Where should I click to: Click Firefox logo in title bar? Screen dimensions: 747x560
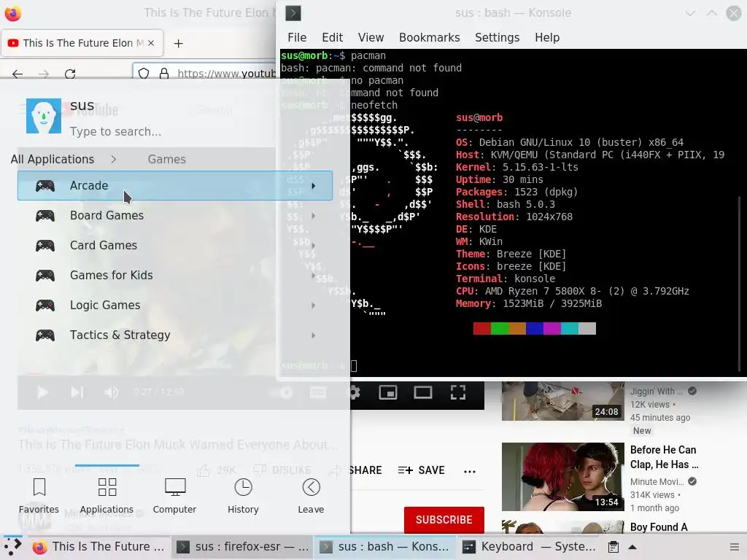coord(13,13)
